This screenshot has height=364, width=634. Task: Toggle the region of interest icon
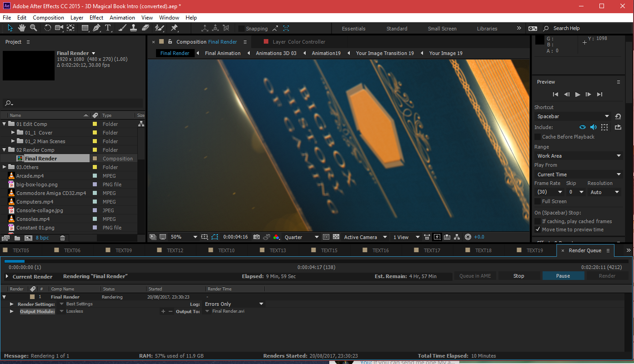326,237
